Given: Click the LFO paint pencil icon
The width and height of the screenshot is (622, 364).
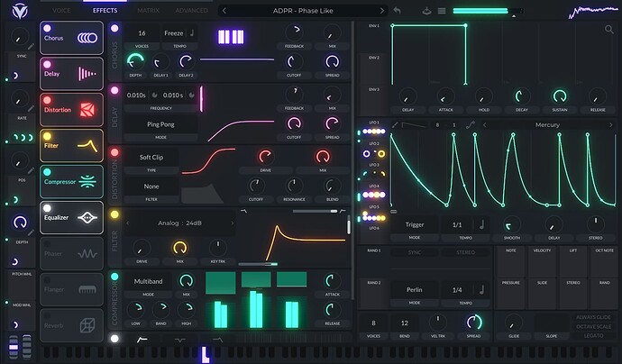Looking at the screenshot, I should (x=395, y=124).
